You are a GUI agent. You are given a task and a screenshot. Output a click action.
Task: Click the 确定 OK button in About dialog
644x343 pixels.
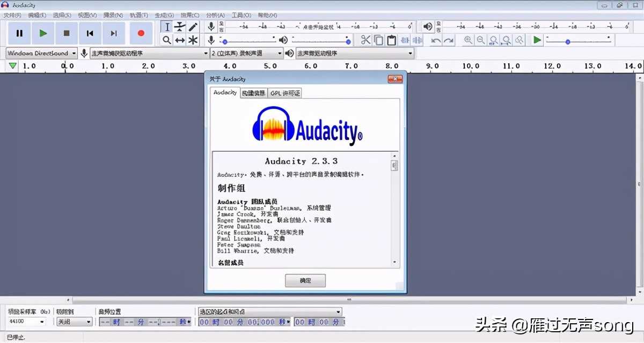pyautogui.click(x=305, y=280)
